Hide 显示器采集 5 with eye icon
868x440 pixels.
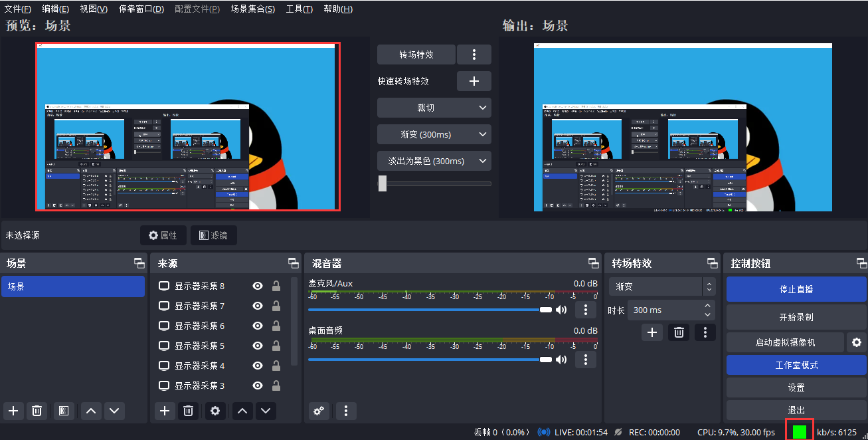(258, 346)
